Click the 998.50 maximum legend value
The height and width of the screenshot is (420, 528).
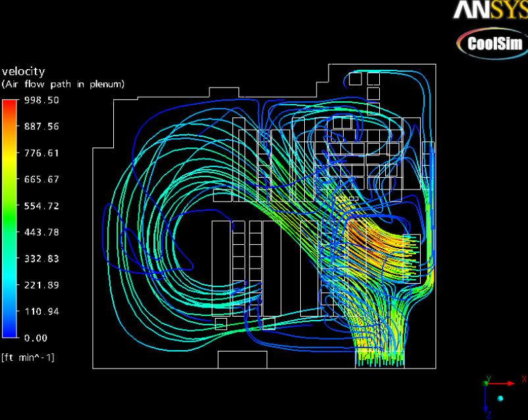[x=41, y=100]
